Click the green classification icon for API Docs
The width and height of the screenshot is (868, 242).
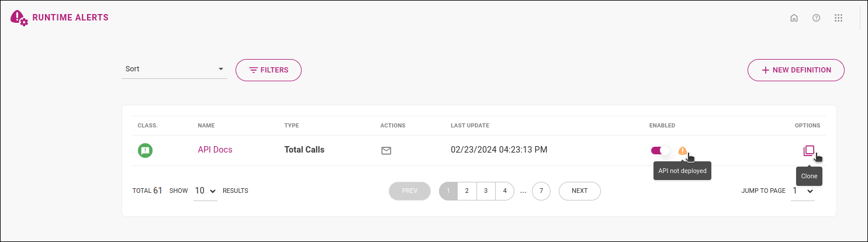click(x=145, y=150)
